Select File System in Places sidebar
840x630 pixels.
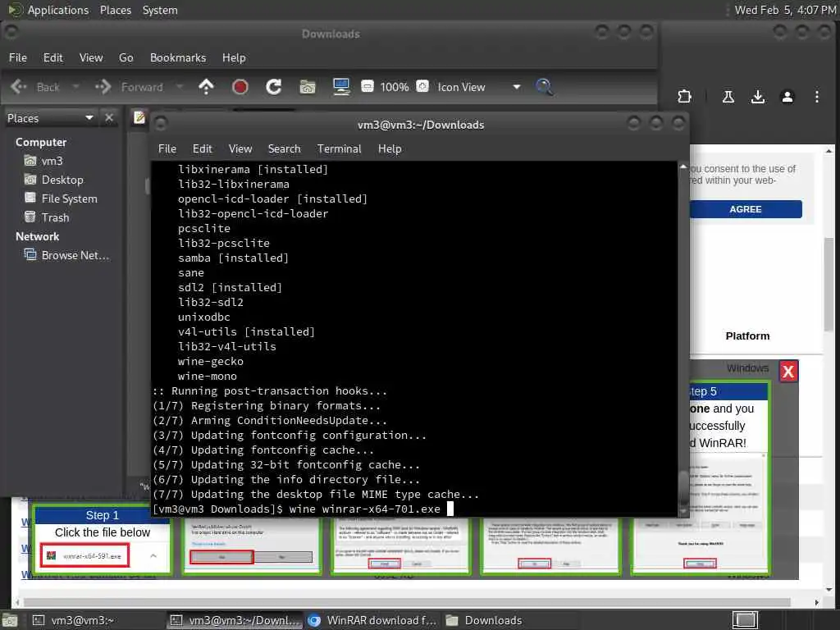[x=61, y=199]
